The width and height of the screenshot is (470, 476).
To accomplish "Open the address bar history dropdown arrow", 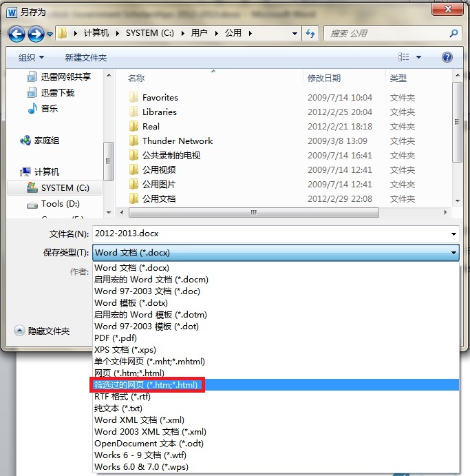I will [x=295, y=33].
